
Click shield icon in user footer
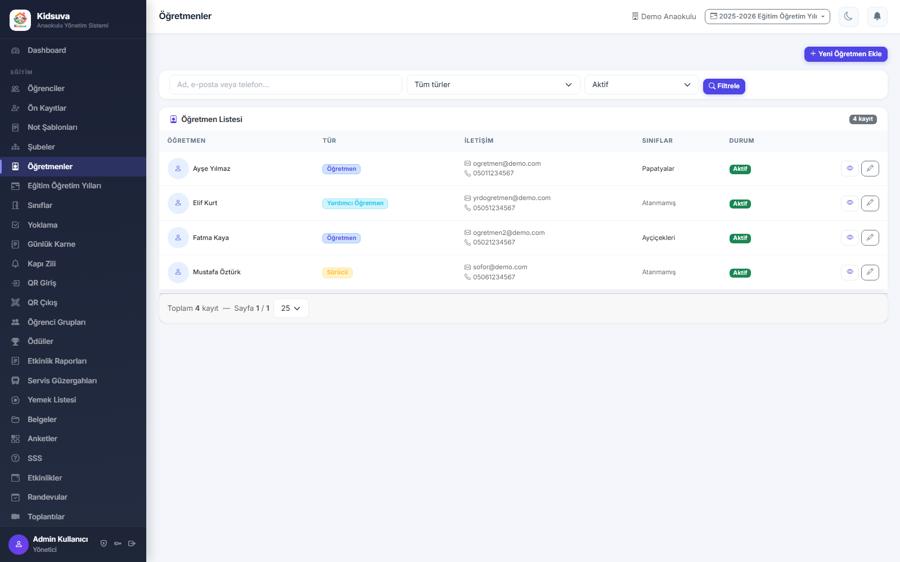pyautogui.click(x=103, y=543)
